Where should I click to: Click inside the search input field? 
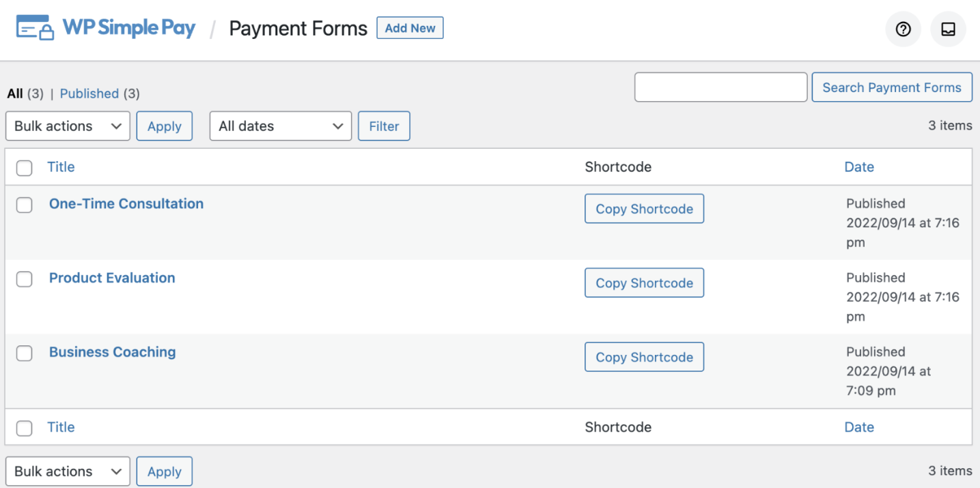[720, 87]
